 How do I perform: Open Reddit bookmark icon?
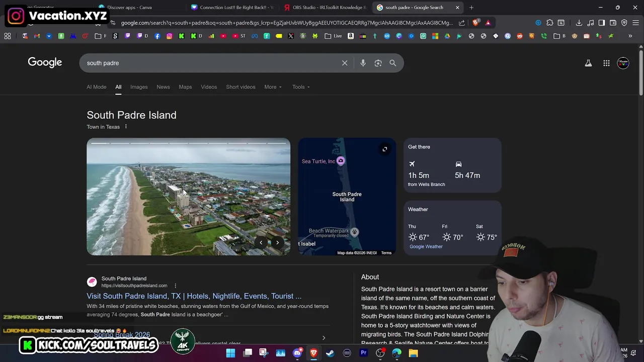520,36
